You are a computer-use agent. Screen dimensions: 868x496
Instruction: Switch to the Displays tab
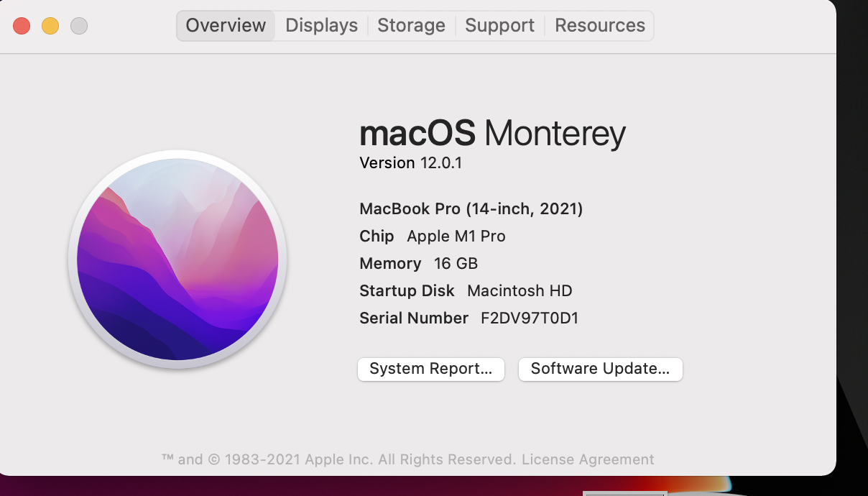tap(321, 26)
